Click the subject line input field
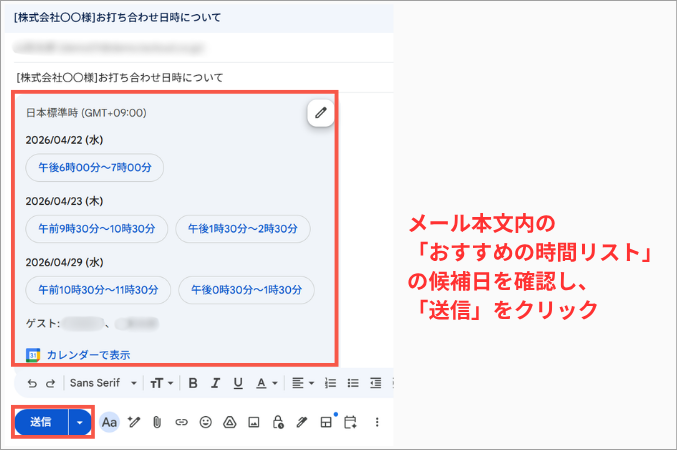Screen dimensions: 682x450 [x=204, y=78]
